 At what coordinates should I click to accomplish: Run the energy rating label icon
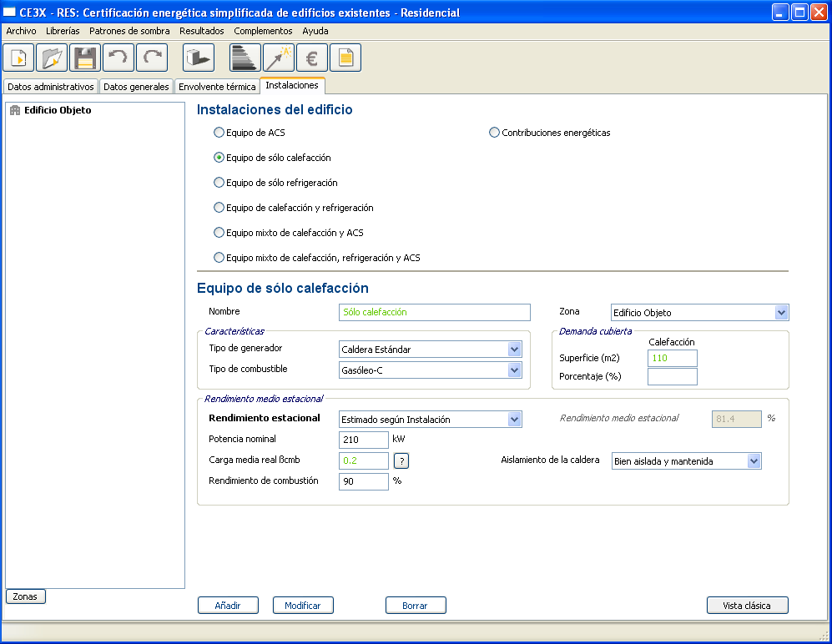(245, 58)
